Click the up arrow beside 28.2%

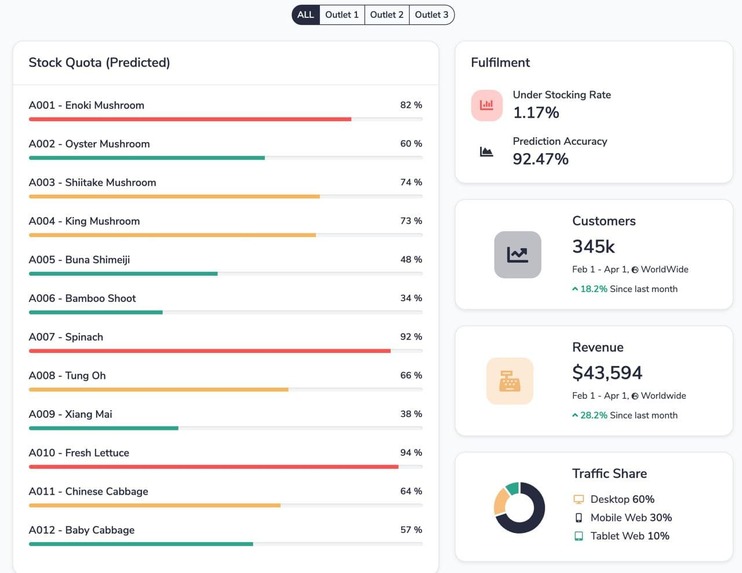pos(575,415)
